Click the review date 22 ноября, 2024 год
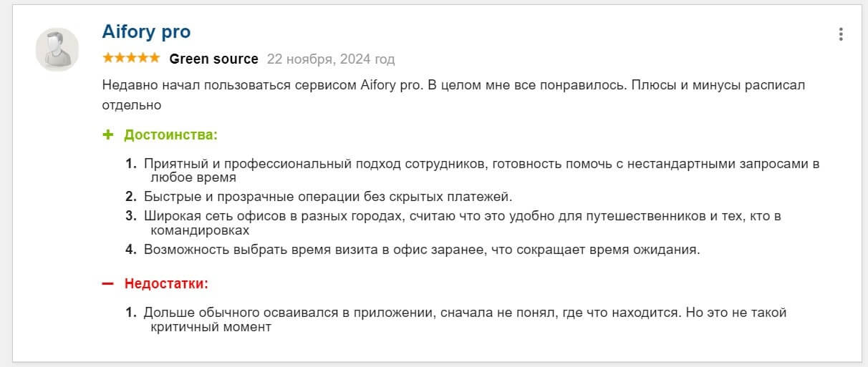 [x=330, y=59]
